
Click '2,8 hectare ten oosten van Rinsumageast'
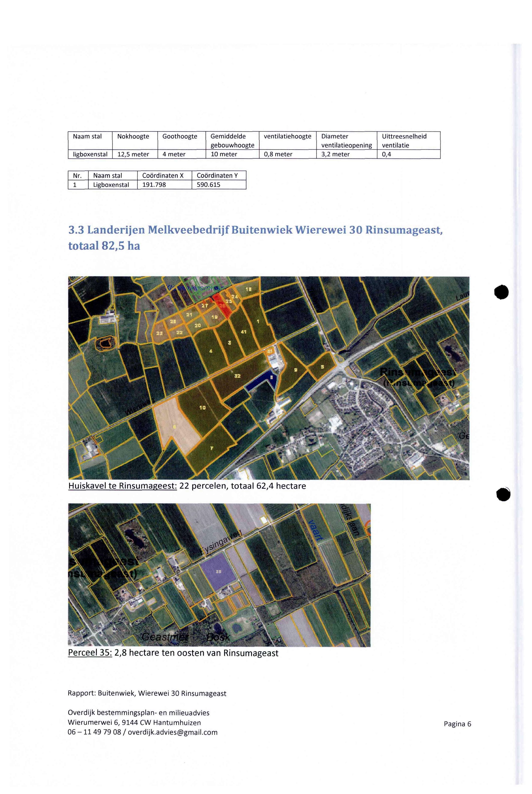click(196, 653)
